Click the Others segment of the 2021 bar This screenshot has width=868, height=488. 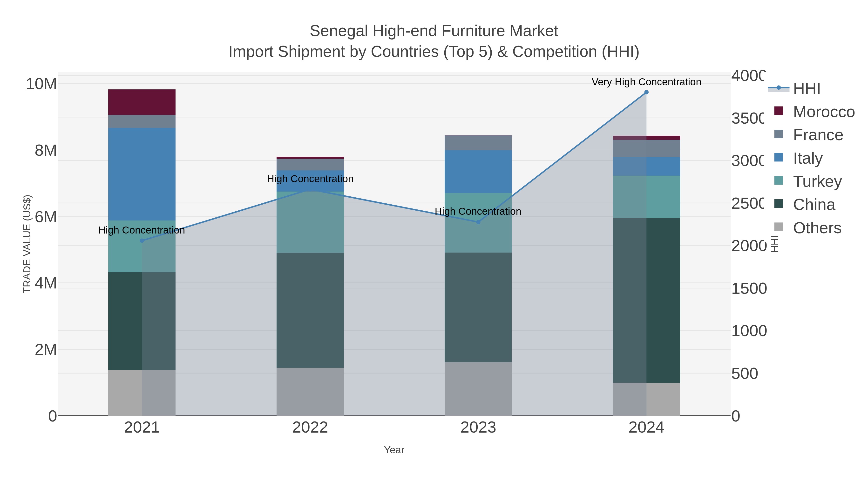click(x=142, y=393)
